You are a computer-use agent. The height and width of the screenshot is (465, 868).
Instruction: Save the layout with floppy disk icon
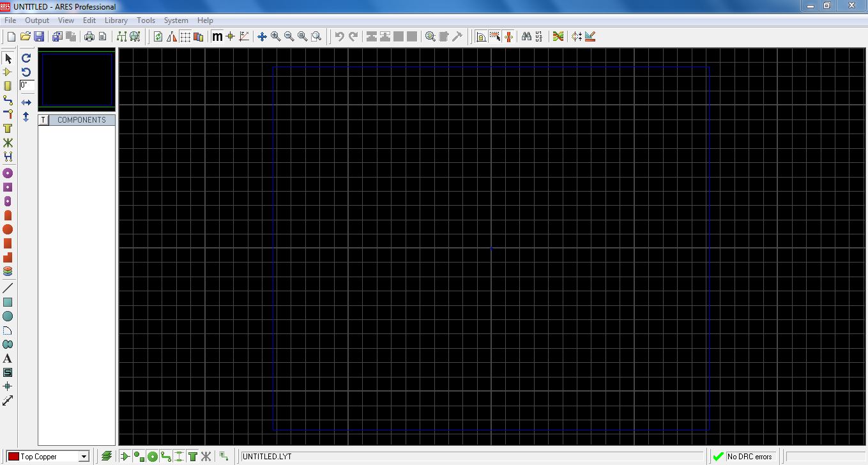tap(39, 37)
